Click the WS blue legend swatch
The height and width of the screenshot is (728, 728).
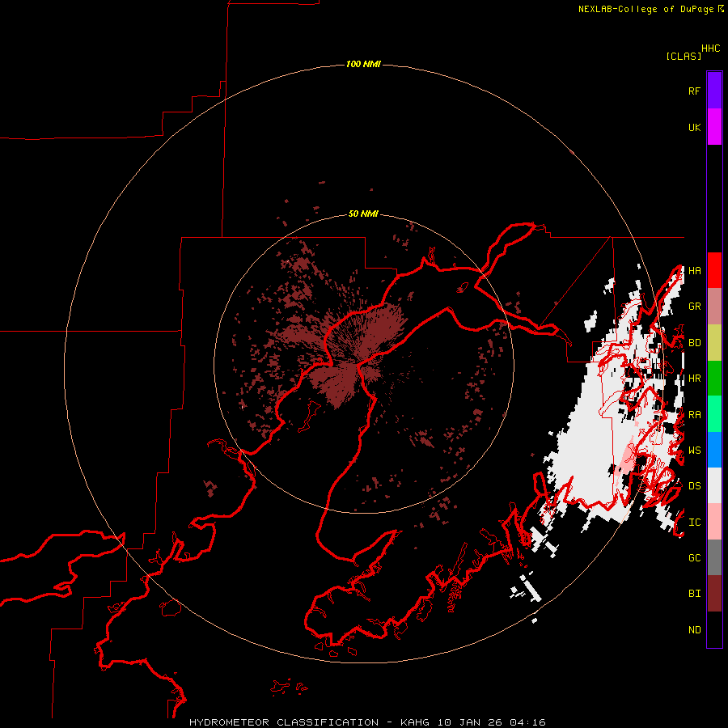tap(714, 450)
